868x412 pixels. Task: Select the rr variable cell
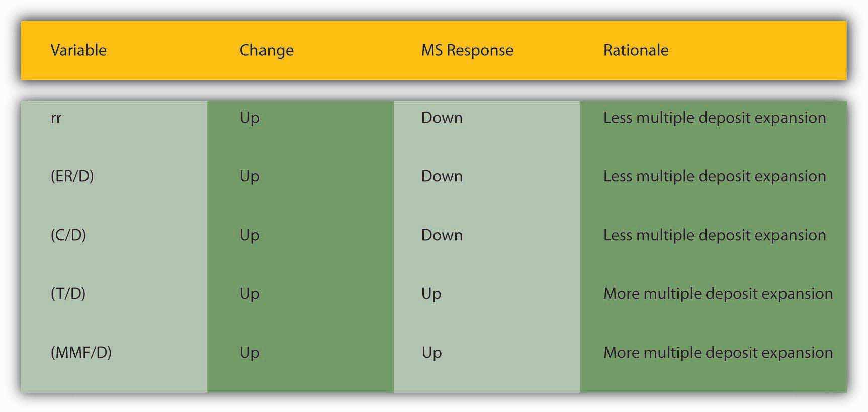[x=56, y=118]
